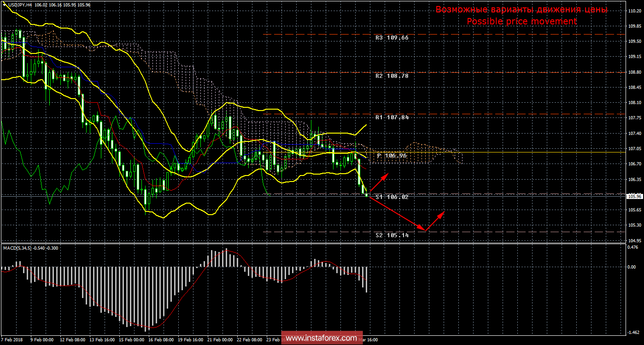
Task: Click the 'Возможные варианты движения цены' label
Action: (x=521, y=10)
